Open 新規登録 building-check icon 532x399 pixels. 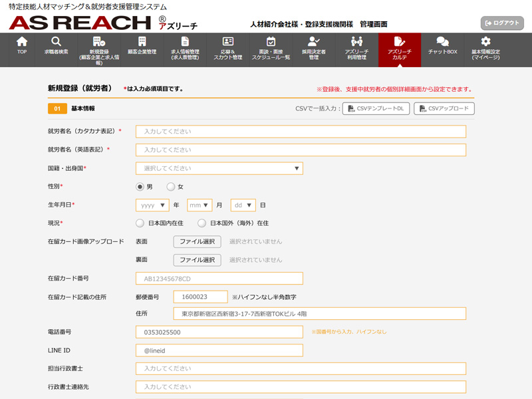98,41
